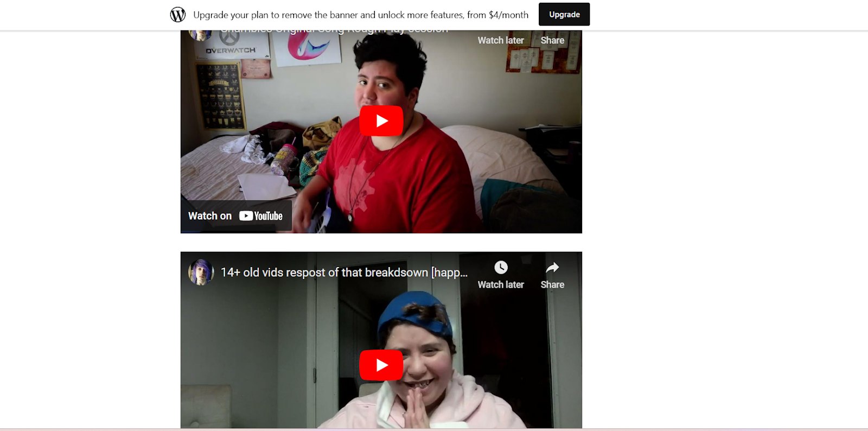Play the '14+ old vids respost' video
Viewport: 868px width, 431px height.
coord(381,365)
